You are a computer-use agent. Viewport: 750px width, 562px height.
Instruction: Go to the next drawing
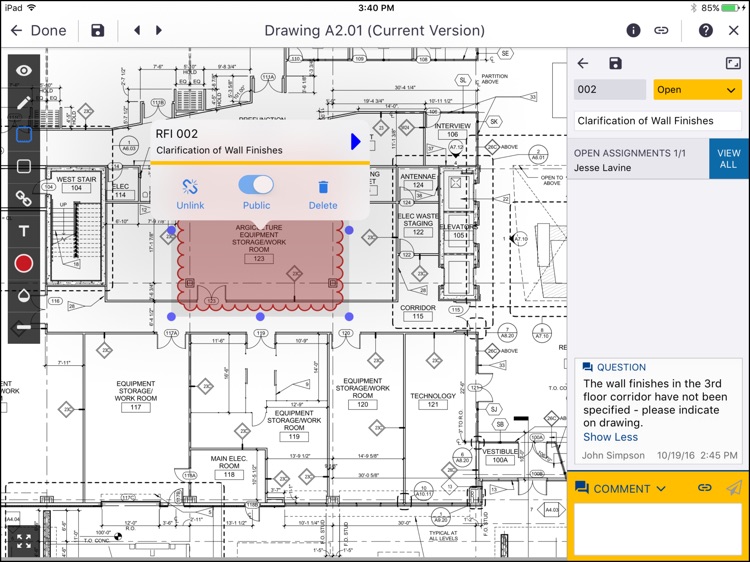pyautogui.click(x=159, y=31)
